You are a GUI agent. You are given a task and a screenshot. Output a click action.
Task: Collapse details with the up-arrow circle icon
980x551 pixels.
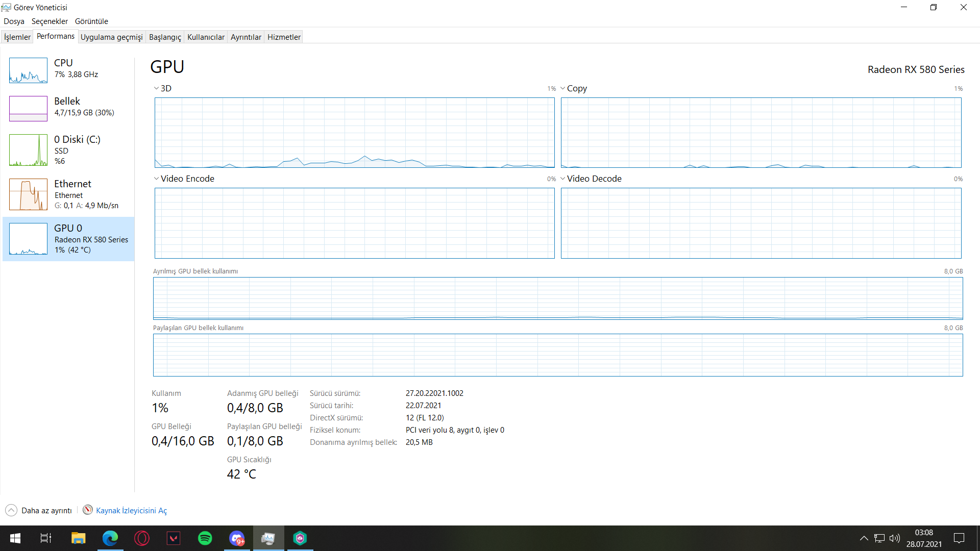tap(11, 510)
